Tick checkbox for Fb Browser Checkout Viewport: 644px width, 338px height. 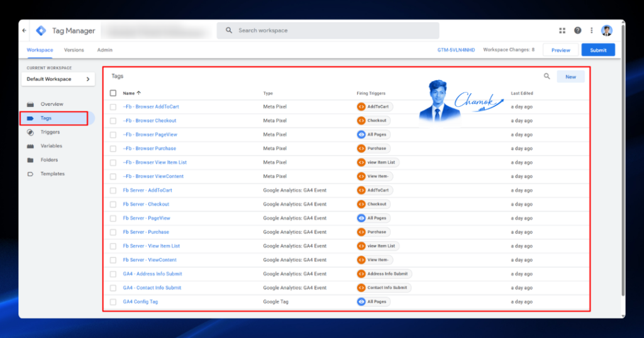tap(113, 120)
